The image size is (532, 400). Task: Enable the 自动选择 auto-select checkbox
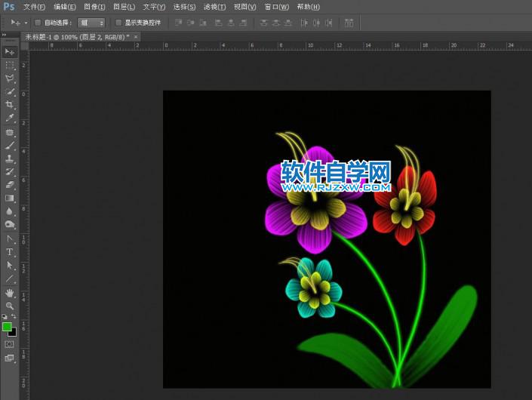38,23
